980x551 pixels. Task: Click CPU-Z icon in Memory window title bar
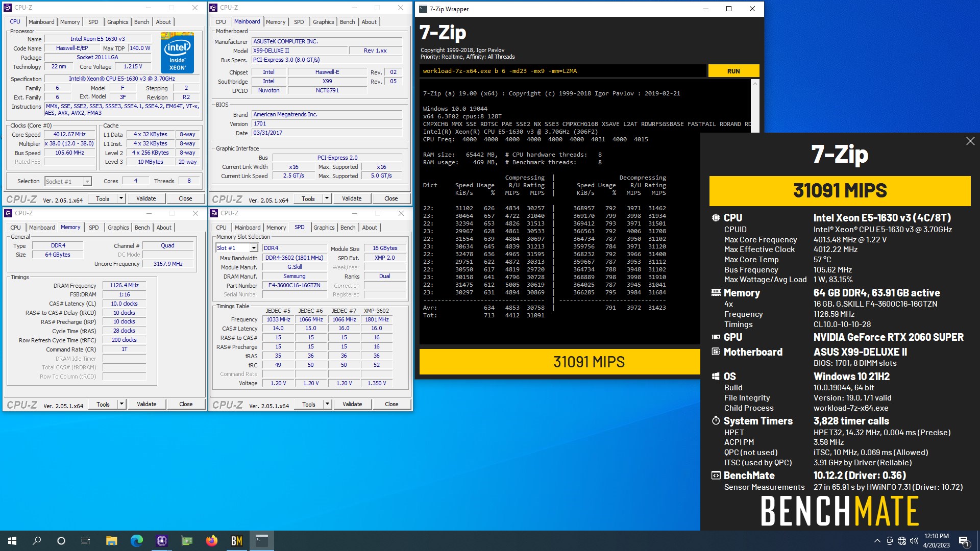[8, 213]
